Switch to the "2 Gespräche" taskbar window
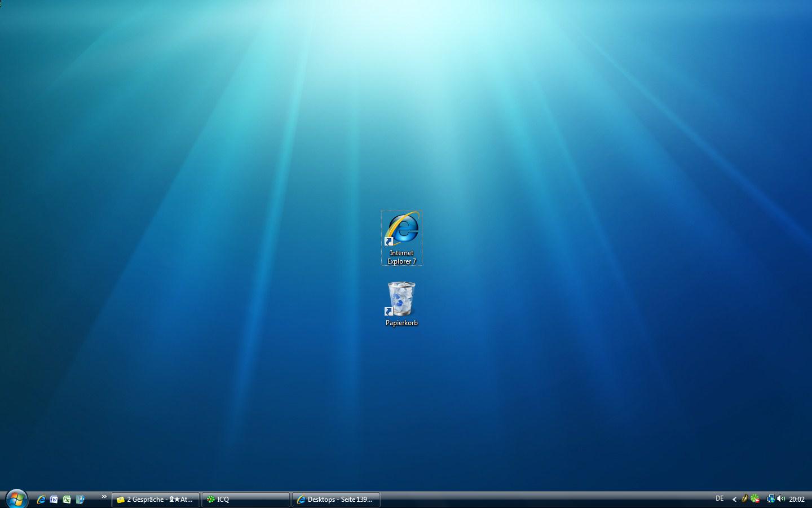Screen dimensions: 812x508 click(x=156, y=500)
